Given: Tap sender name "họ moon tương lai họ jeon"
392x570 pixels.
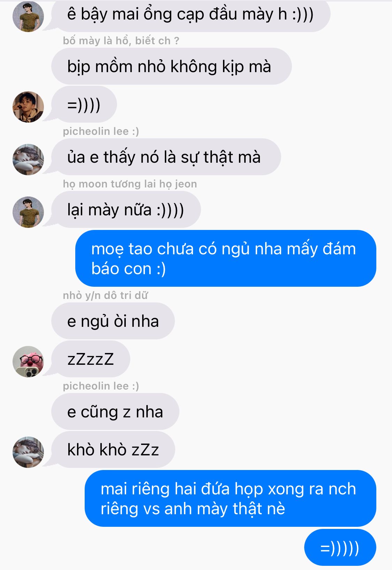Looking at the screenshot, I should point(130,184).
